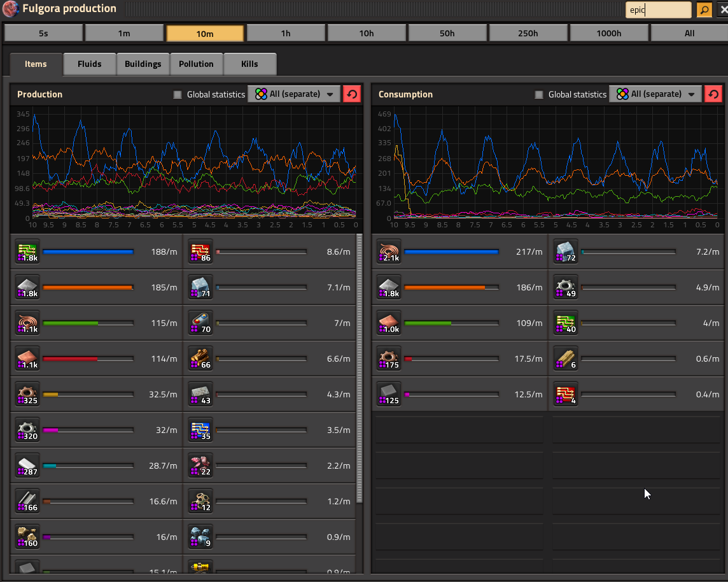This screenshot has height=582, width=728.
Task: Click the battery icon showing 70 produced
Action: [x=200, y=323]
